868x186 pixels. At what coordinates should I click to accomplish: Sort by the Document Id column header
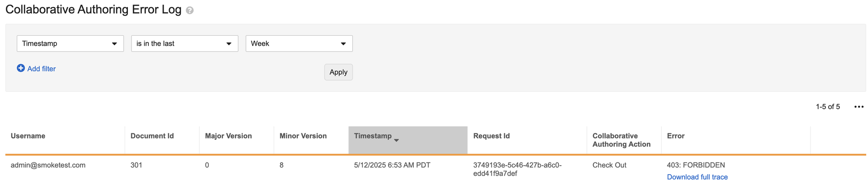click(x=152, y=136)
